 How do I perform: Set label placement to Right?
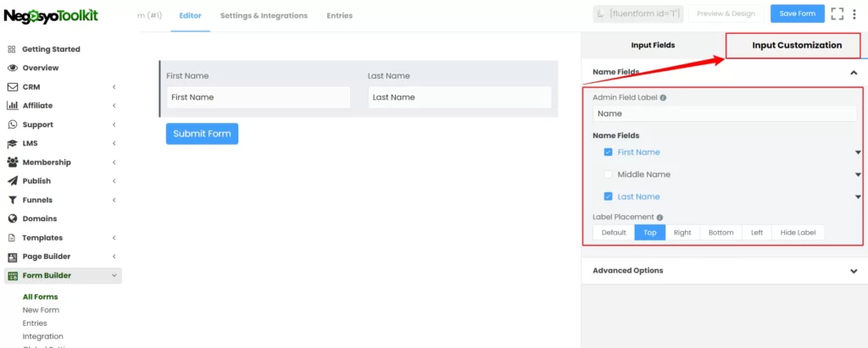point(682,232)
